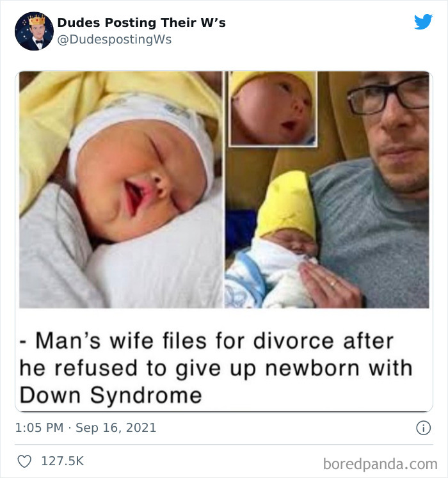Click the Twitter bird logo

coord(423,22)
